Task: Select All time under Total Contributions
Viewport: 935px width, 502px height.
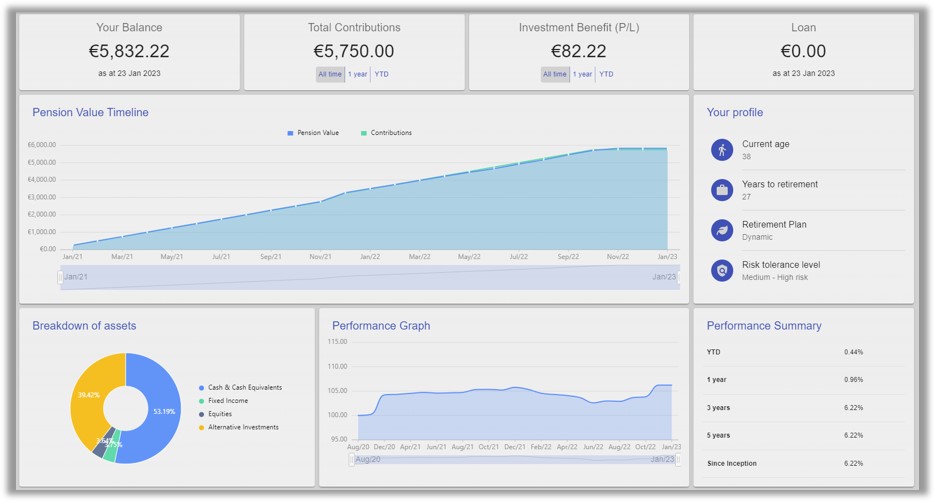Action: point(330,75)
